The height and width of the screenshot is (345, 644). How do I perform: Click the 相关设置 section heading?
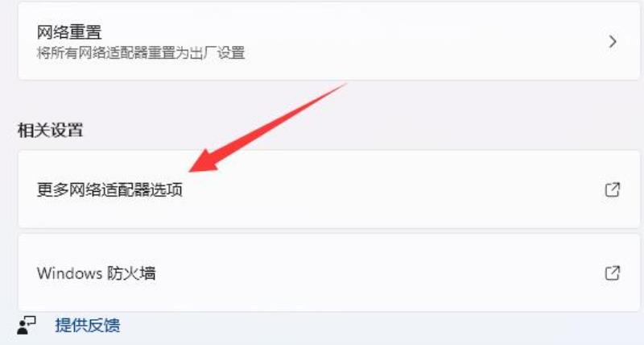click(50, 130)
